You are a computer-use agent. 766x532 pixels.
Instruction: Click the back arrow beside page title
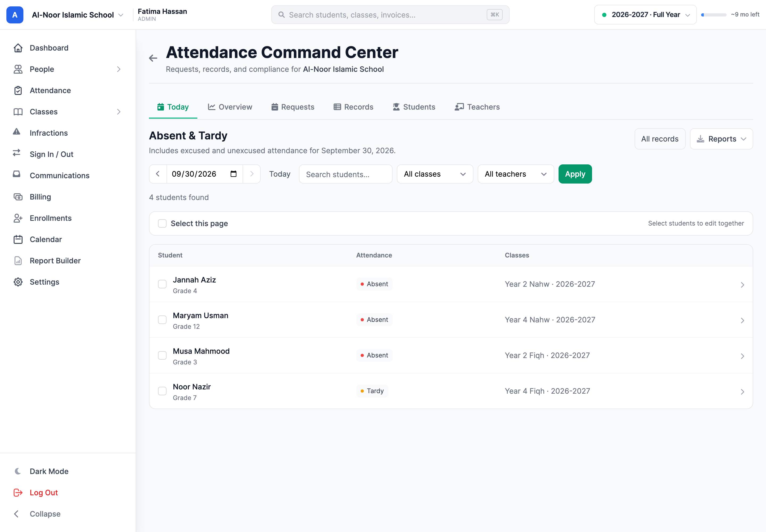[x=153, y=58]
